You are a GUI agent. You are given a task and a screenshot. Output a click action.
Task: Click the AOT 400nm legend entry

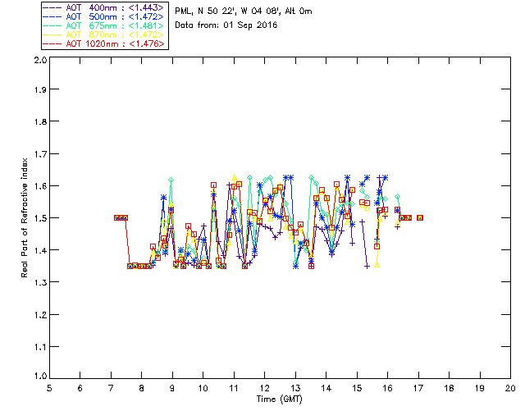[x=103, y=7]
